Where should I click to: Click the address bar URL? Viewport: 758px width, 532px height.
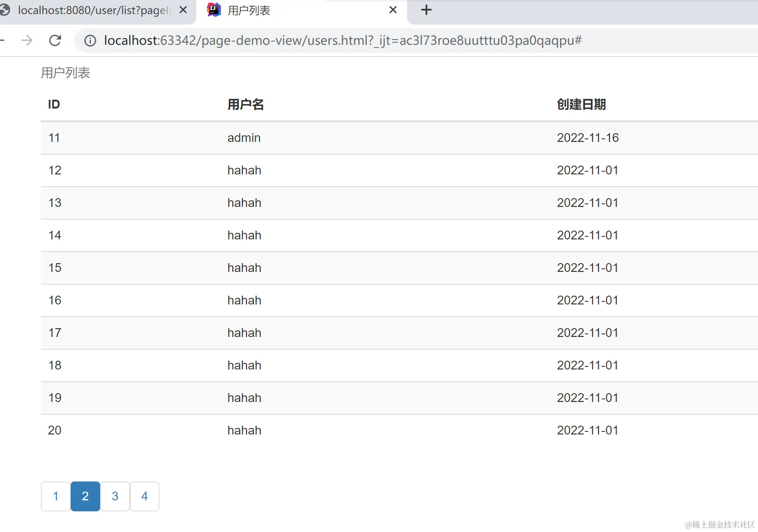[343, 40]
